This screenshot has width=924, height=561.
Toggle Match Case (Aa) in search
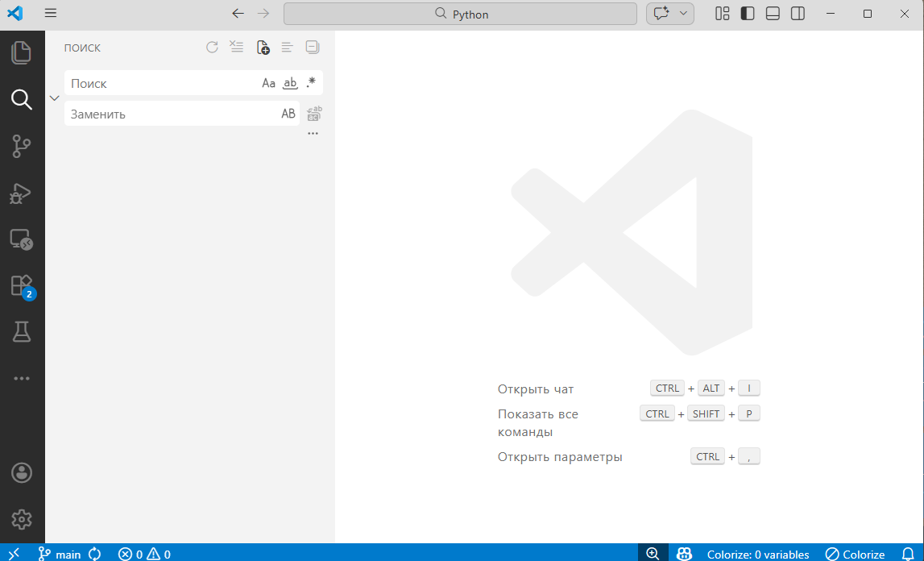coord(269,83)
